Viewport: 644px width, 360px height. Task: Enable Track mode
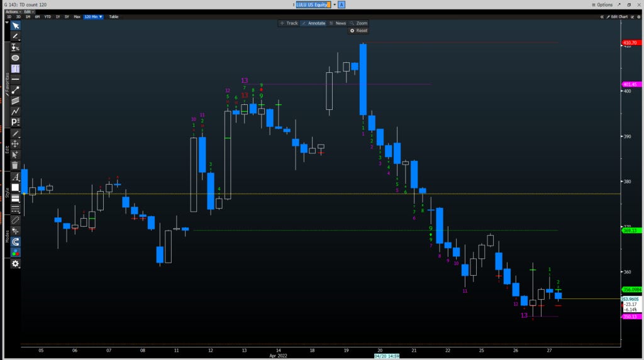click(289, 23)
